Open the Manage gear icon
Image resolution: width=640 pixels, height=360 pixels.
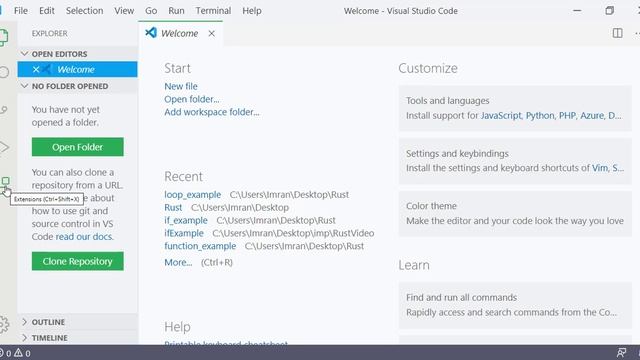coord(4,324)
